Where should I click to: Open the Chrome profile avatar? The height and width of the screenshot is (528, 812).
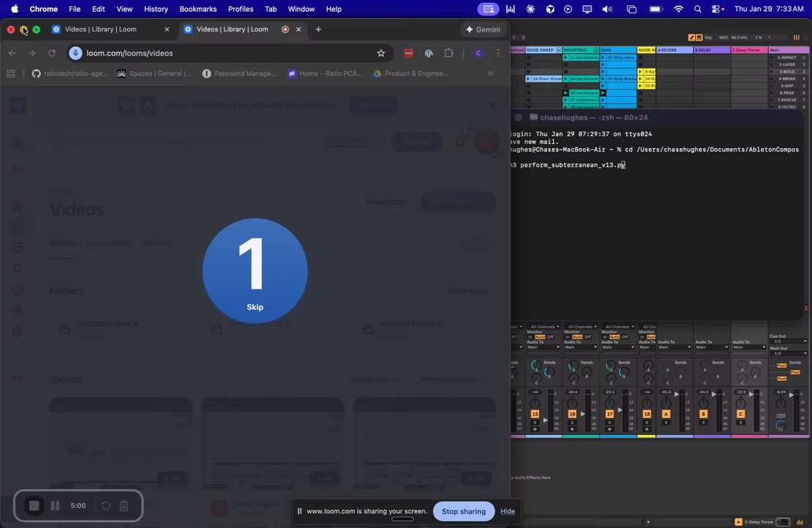(x=478, y=54)
